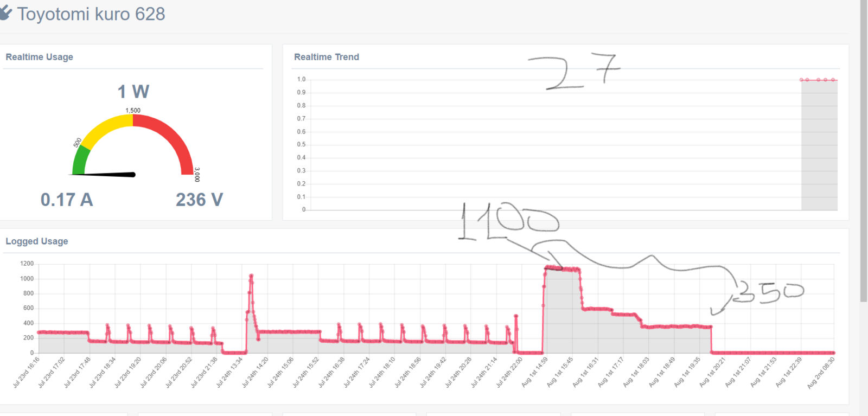Click the green segment of the gauge
The image size is (868, 416).
coord(81,161)
